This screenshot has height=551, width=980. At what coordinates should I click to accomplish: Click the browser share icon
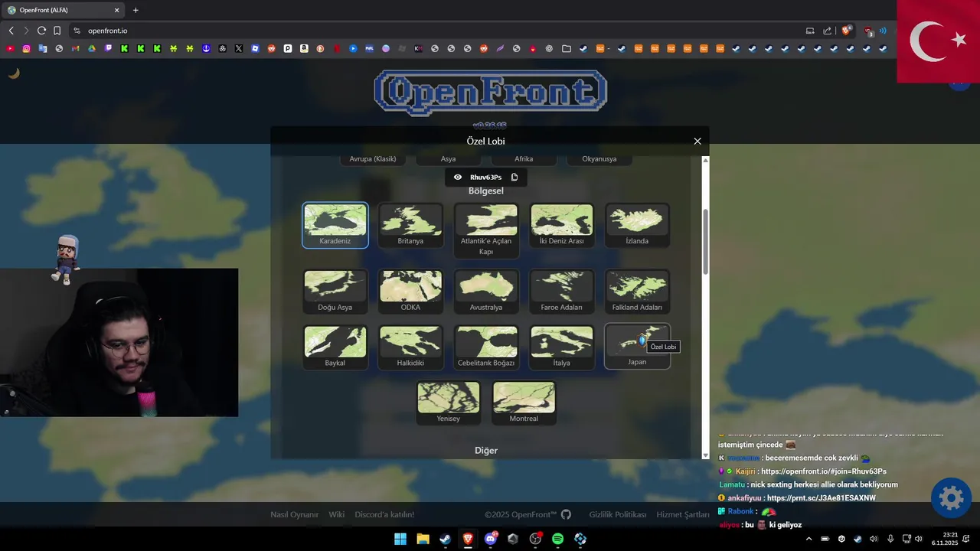tap(827, 31)
